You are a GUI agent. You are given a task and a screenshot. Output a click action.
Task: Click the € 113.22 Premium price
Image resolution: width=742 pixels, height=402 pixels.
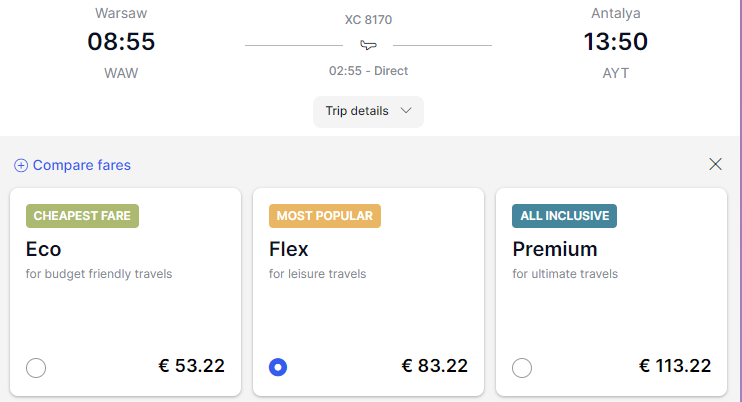[x=675, y=366]
